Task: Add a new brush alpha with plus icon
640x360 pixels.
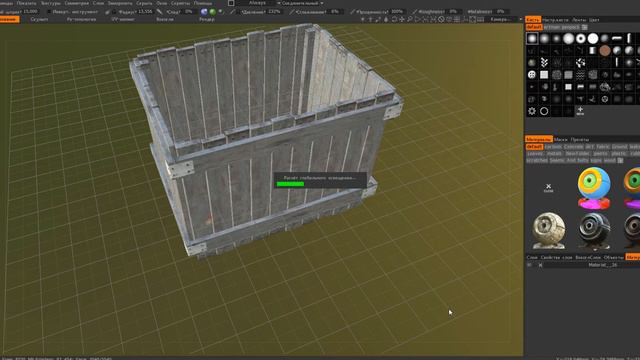Action: tap(580, 111)
